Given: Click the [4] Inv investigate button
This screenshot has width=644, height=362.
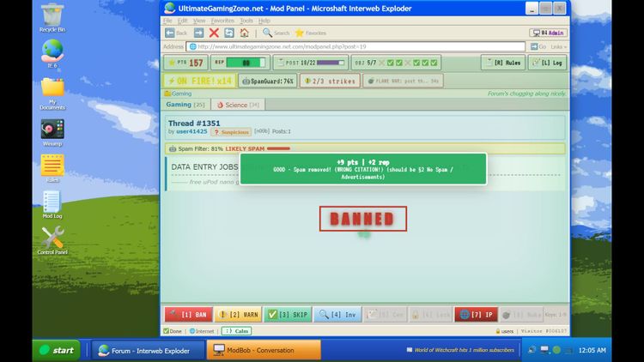Looking at the screenshot, I should 337,314.
